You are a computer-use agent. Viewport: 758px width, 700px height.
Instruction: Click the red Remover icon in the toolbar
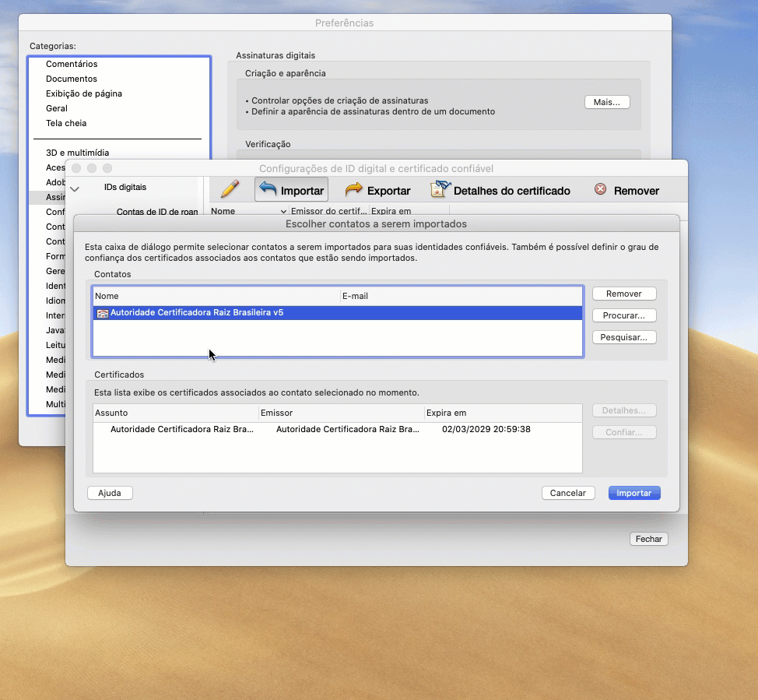point(599,189)
